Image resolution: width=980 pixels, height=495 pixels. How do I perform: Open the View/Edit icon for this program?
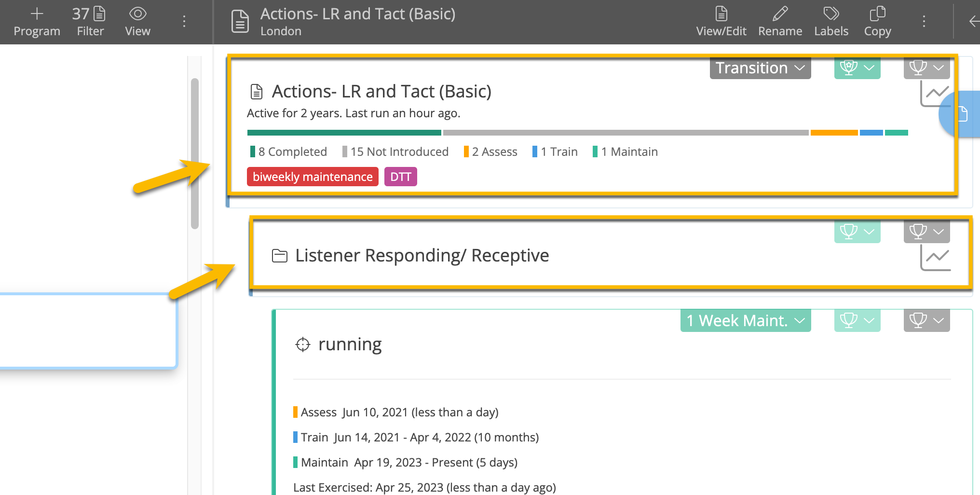[x=721, y=22]
